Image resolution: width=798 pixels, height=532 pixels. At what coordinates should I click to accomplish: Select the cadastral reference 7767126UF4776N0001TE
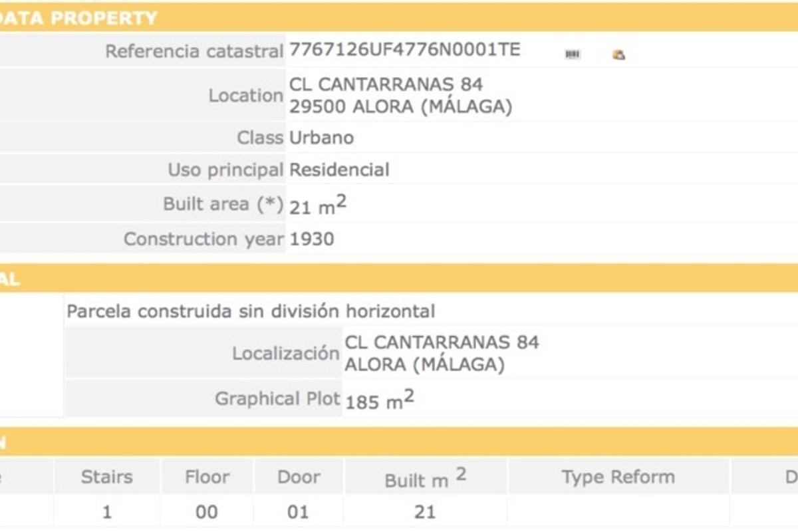tap(404, 50)
